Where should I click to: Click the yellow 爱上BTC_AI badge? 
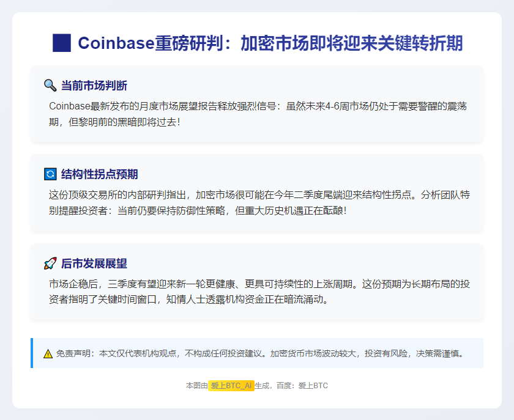coord(231,386)
